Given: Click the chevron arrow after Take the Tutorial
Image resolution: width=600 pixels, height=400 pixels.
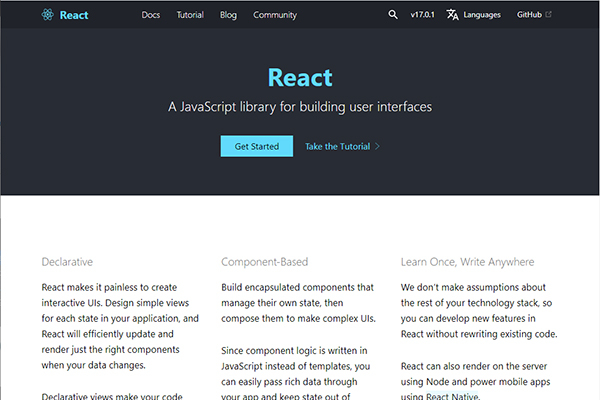Looking at the screenshot, I should pyautogui.click(x=377, y=146).
